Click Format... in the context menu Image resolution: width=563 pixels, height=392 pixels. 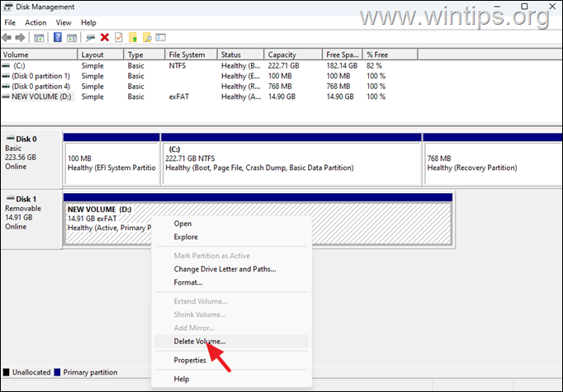tap(187, 282)
